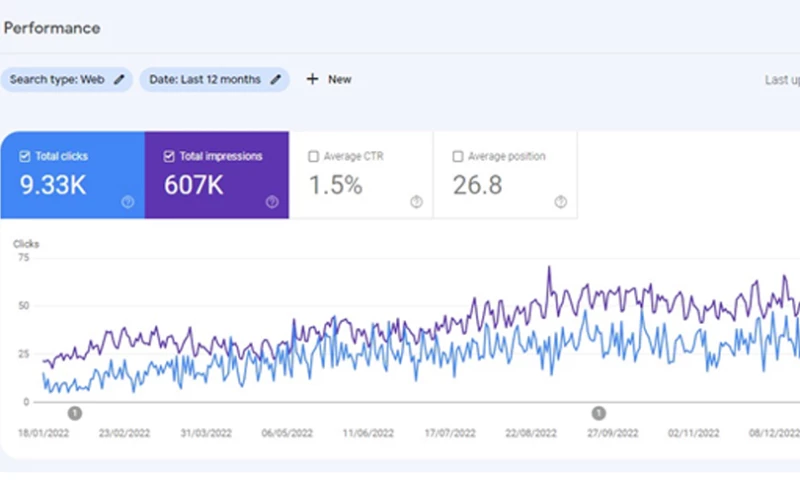Viewport: 800px width, 480px height.
Task: Click the 607K total impressions value
Action: pos(196,185)
